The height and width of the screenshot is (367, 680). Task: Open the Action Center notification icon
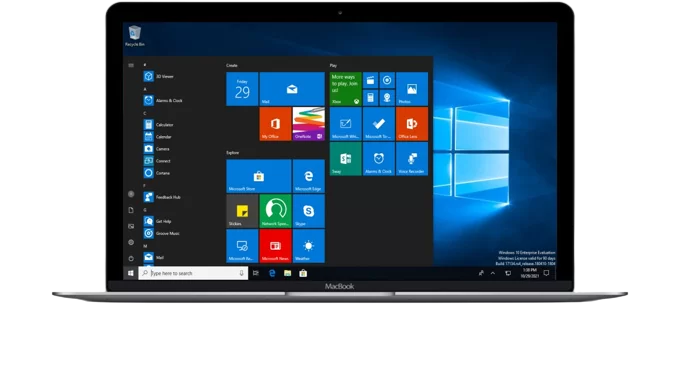click(x=546, y=273)
